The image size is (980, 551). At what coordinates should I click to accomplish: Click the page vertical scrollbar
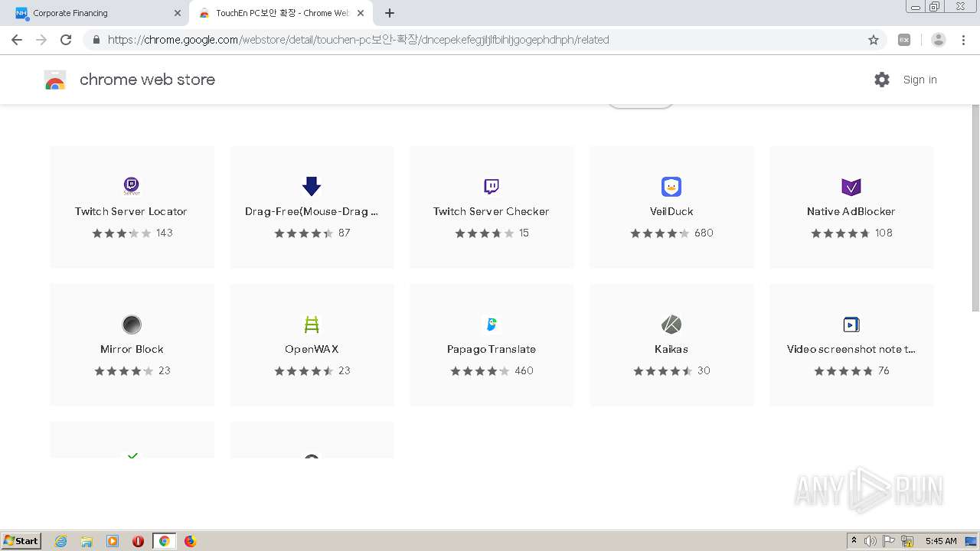pos(975,207)
